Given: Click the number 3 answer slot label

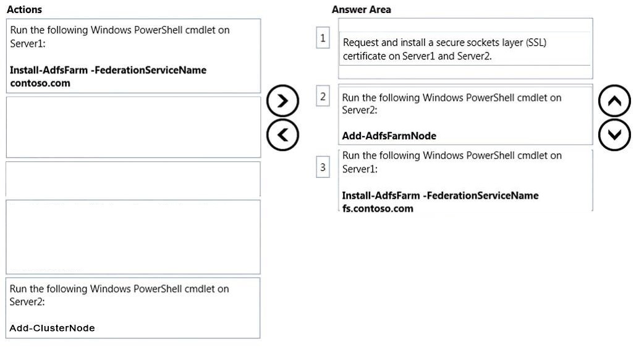Looking at the screenshot, I should click(323, 167).
